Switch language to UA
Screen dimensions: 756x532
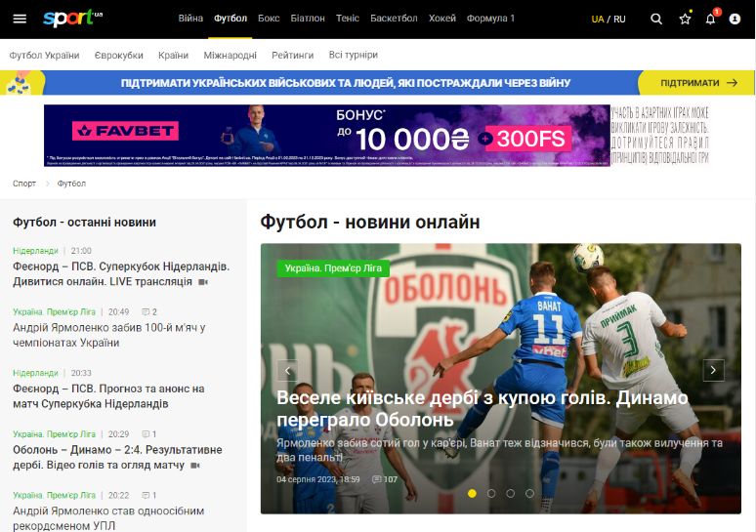click(598, 19)
